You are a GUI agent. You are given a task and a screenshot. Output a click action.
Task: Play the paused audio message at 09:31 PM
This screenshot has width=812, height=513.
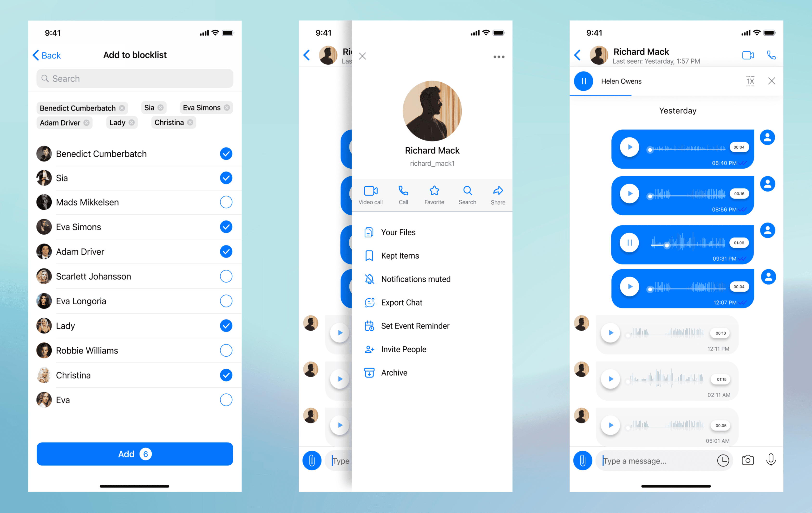tap(629, 241)
